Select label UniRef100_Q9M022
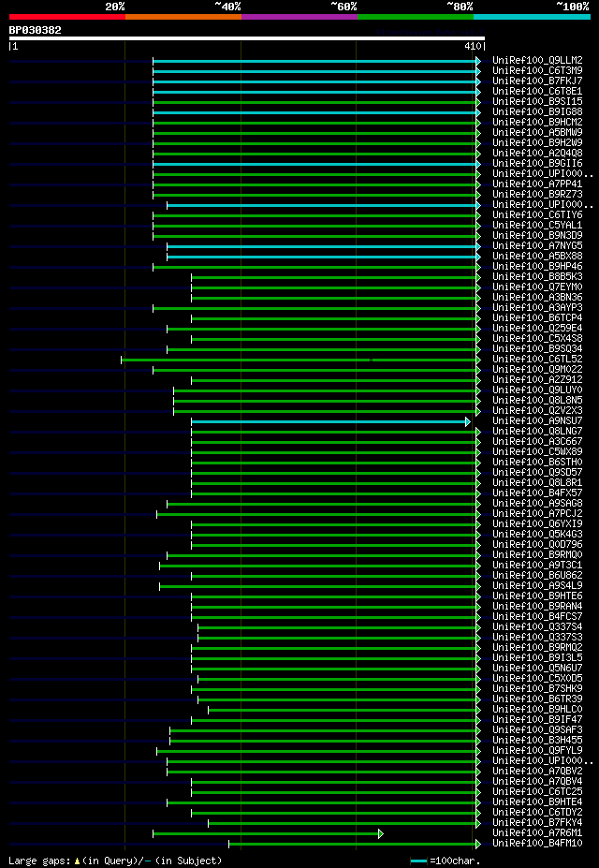The height and width of the screenshot is (868, 599). pos(537,370)
